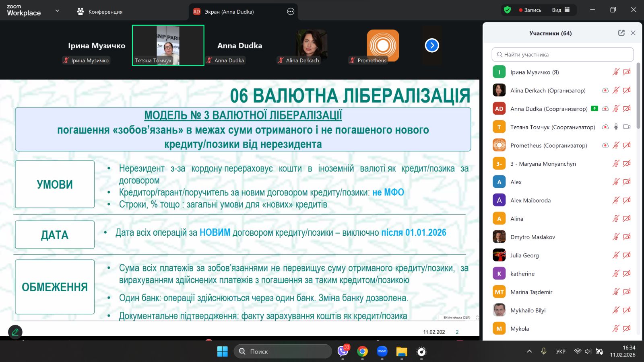Show next video thumbnails with the arrow
Image resolution: width=644 pixels, height=362 pixels.
pos(432,45)
